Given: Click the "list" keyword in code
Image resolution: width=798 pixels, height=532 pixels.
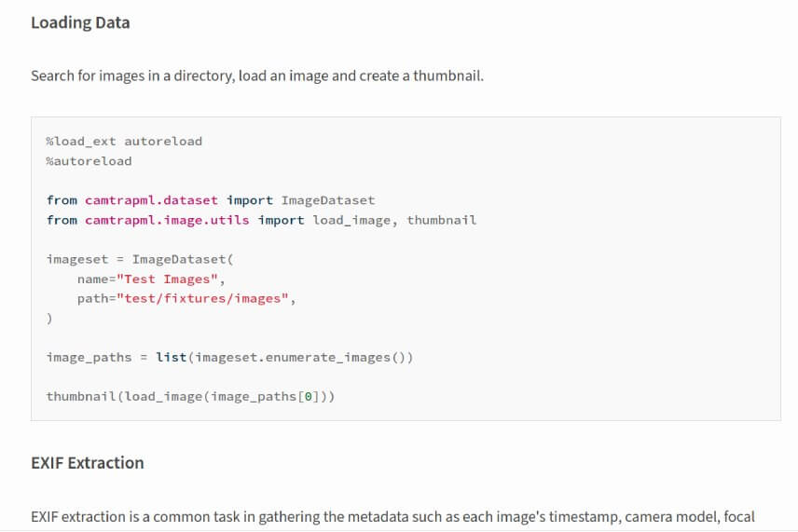Looking at the screenshot, I should (x=171, y=358).
